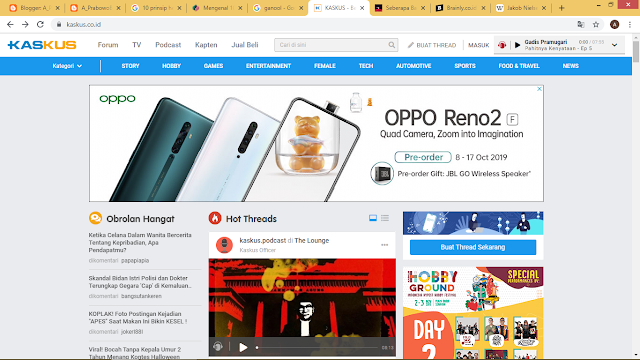Expand the header podcast player chevron
Viewport: 640px width, 360px height.
(x=614, y=45)
